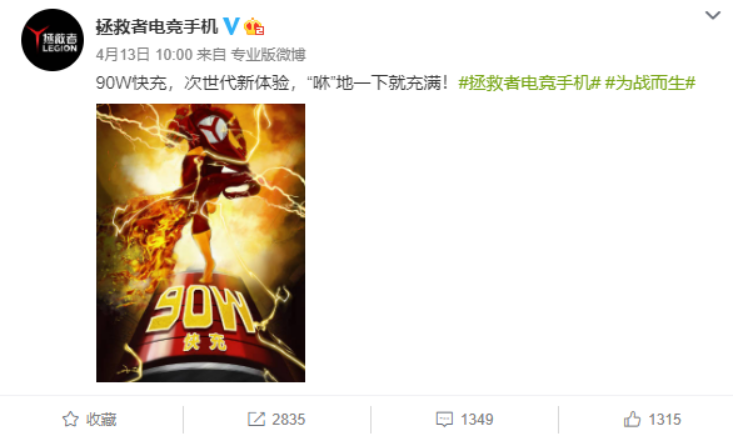
Task: Expand the post options chevron
Action: click(712, 15)
